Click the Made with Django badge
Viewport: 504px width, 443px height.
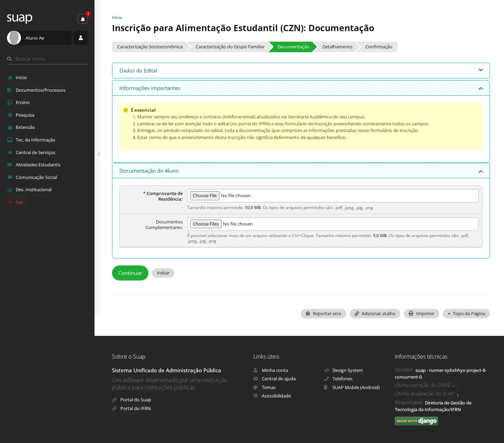(416, 421)
